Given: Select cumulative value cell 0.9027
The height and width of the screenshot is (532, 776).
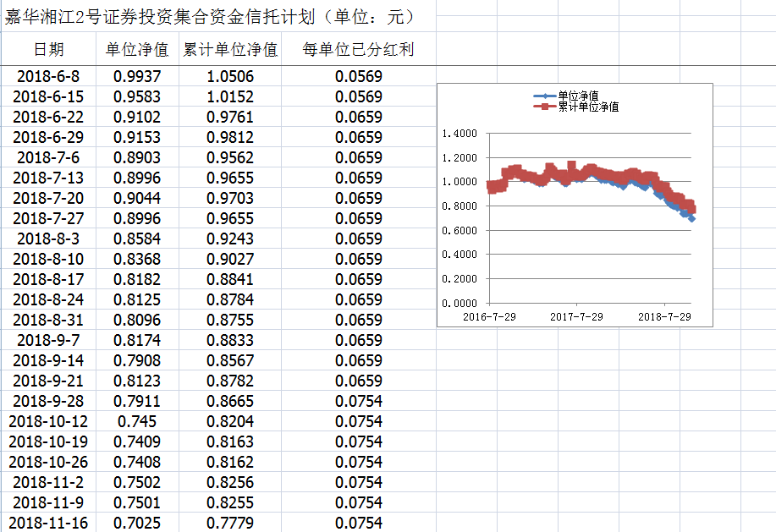Looking at the screenshot, I should (230, 259).
